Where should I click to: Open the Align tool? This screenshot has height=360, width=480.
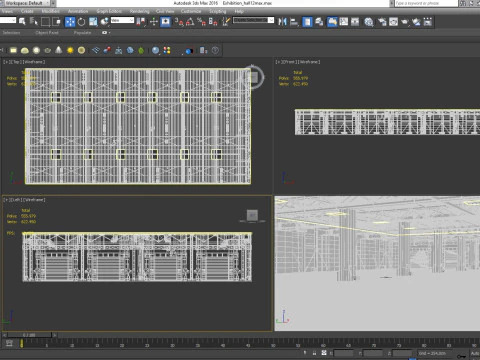294,22
